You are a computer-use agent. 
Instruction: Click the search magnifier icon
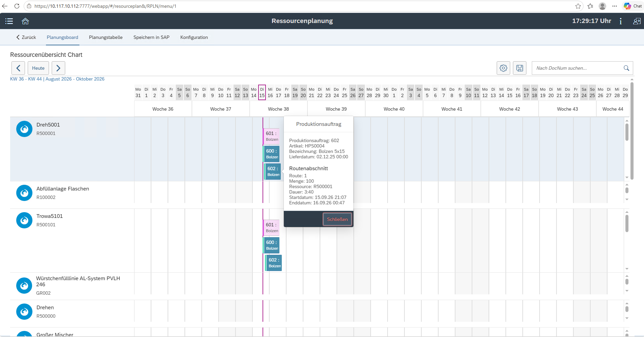coord(626,68)
